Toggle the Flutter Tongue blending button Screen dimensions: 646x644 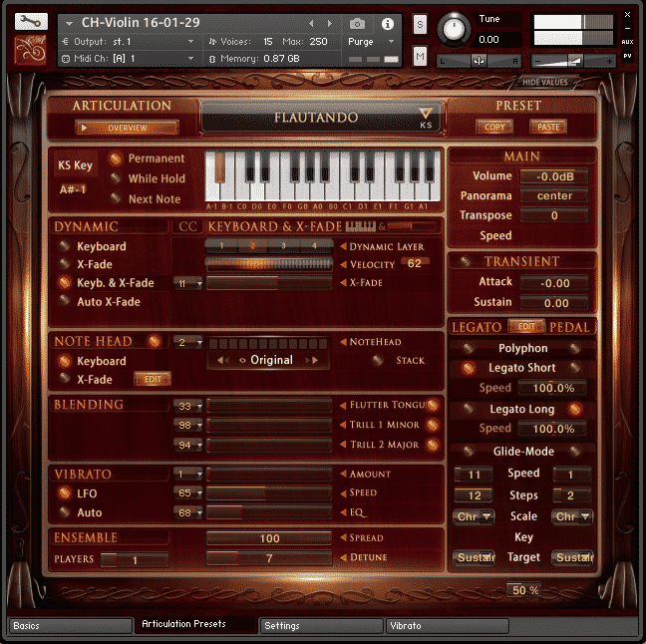[x=433, y=406]
